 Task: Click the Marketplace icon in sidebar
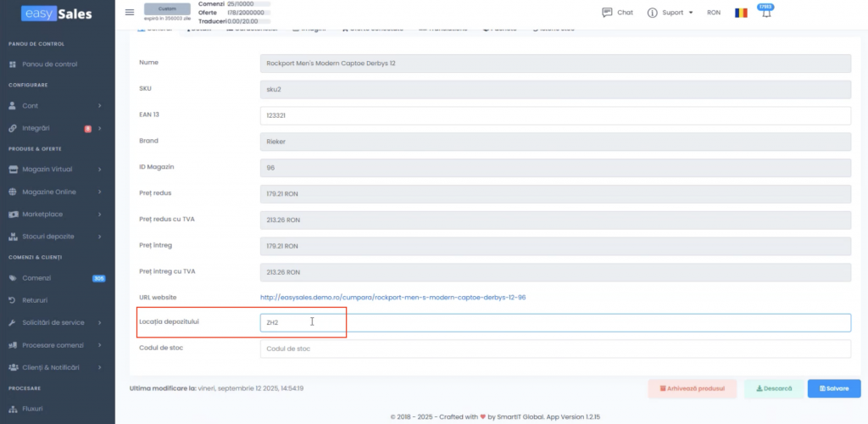(x=13, y=214)
